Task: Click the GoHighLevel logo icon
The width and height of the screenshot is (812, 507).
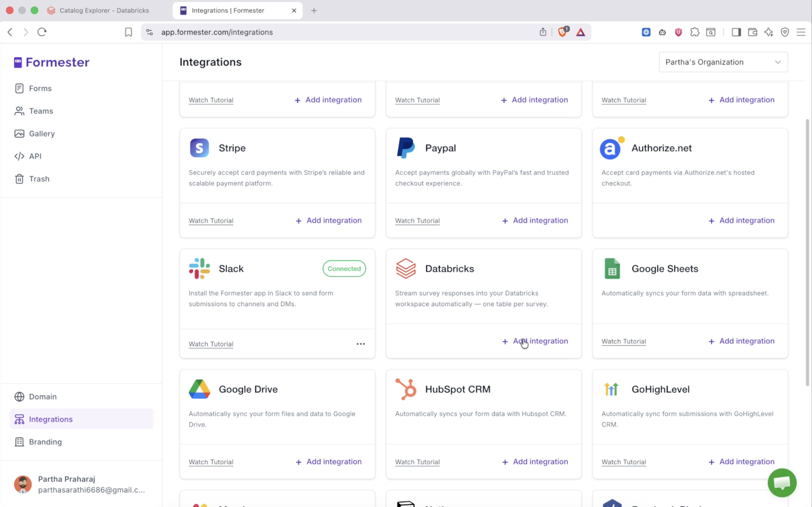Action: pos(611,389)
